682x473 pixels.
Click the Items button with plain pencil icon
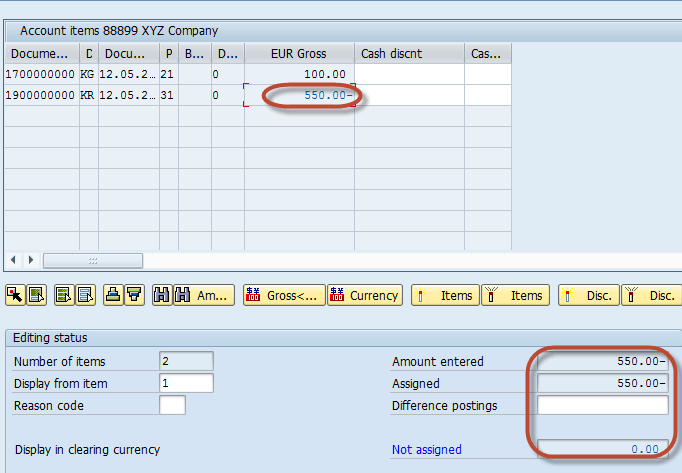coord(444,295)
